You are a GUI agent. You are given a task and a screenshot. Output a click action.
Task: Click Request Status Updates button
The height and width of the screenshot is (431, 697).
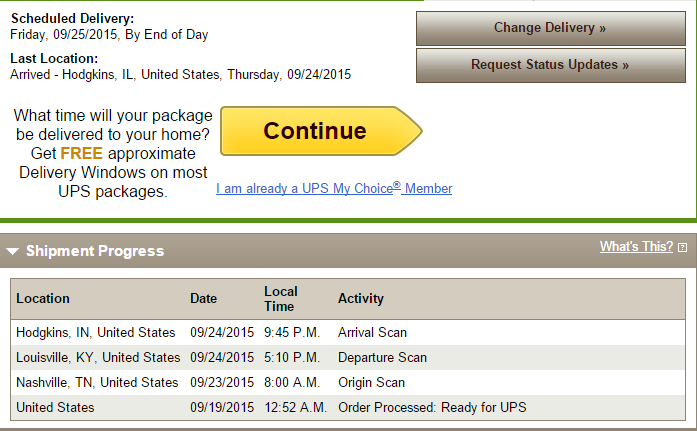pos(550,65)
